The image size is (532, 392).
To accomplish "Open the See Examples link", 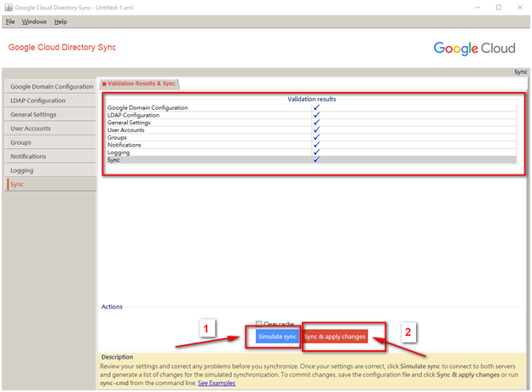I will tap(217, 383).
